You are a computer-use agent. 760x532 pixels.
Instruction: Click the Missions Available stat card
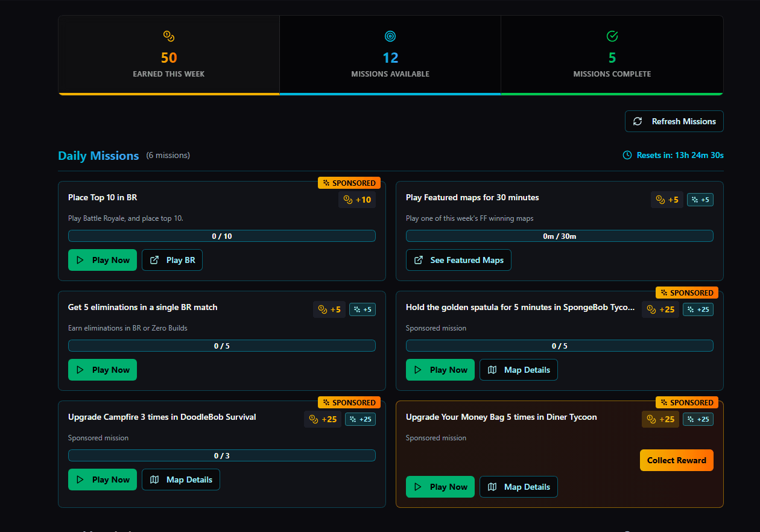pos(390,55)
